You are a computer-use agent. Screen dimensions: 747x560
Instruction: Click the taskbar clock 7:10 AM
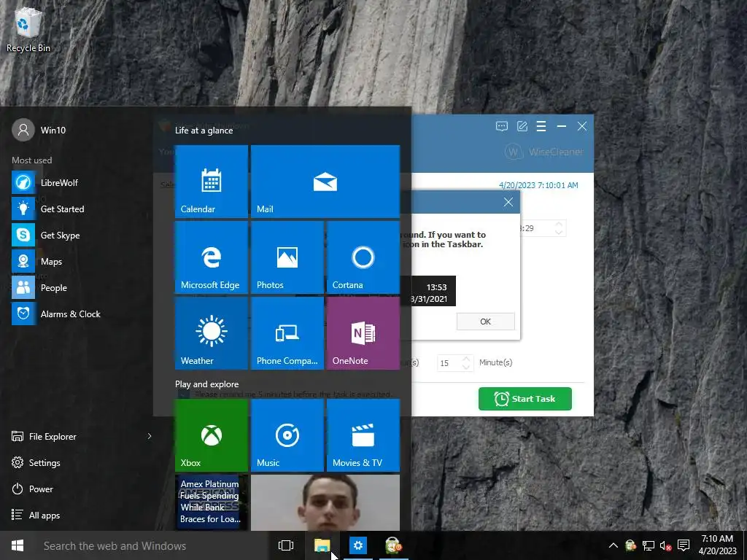click(718, 545)
